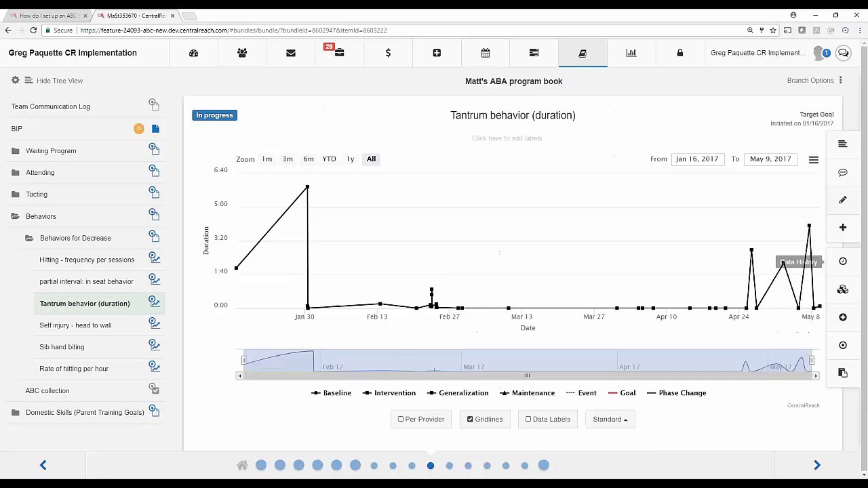The image size is (868, 488).
Task: Open the Self injury - head to wall item
Action: [75, 325]
